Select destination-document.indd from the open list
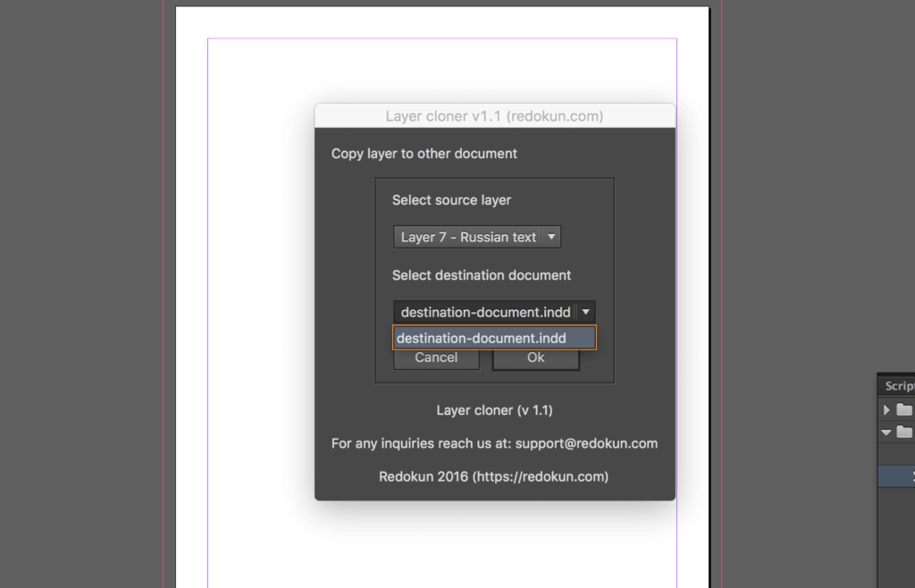The image size is (915, 588). pos(494,338)
